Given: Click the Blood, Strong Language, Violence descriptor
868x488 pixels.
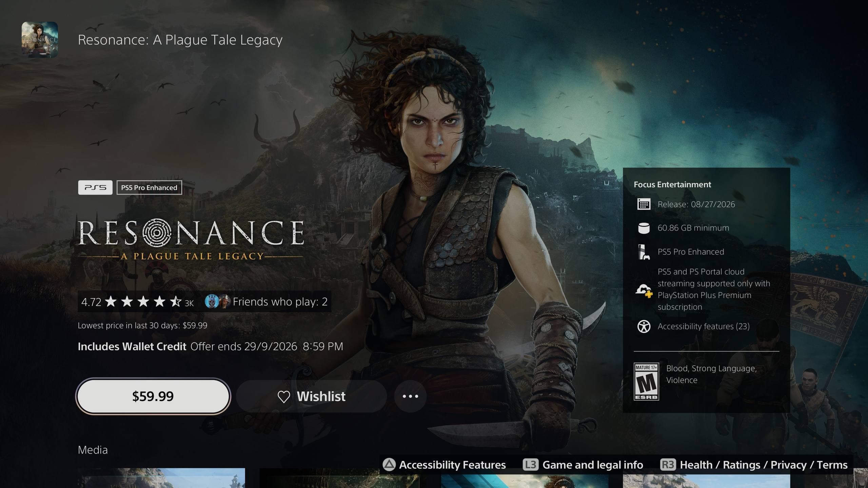Looking at the screenshot, I should 711,374.
